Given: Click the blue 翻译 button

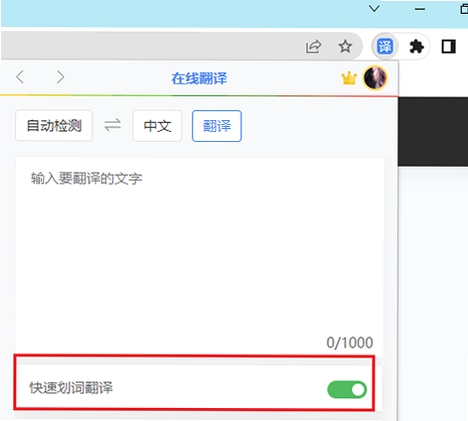Looking at the screenshot, I should pyautogui.click(x=217, y=126).
